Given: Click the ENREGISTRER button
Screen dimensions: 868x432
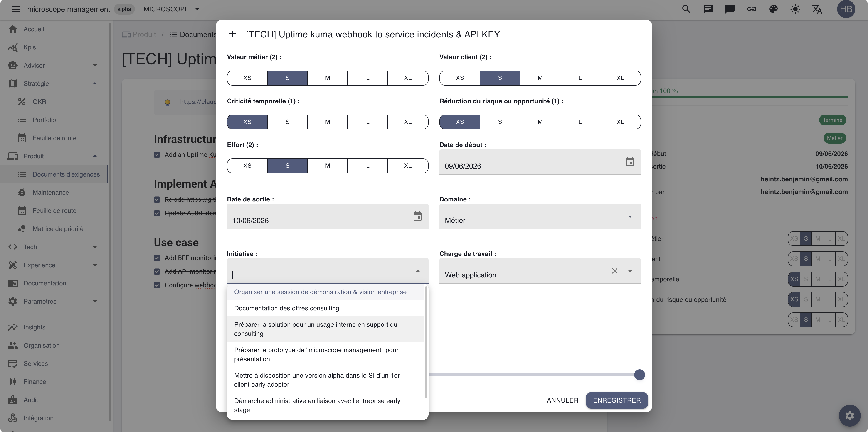Looking at the screenshot, I should click(x=617, y=400).
